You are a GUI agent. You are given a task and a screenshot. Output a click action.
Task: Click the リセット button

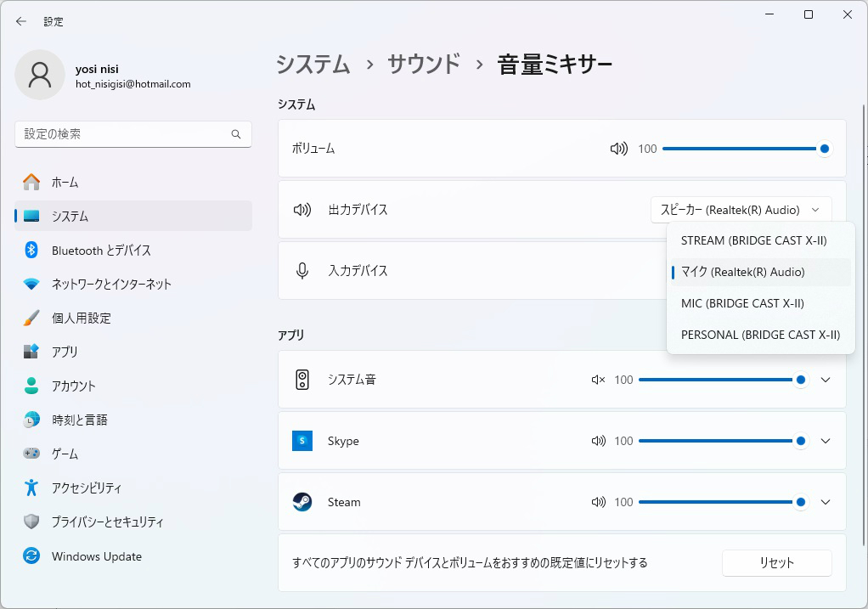[776, 562]
